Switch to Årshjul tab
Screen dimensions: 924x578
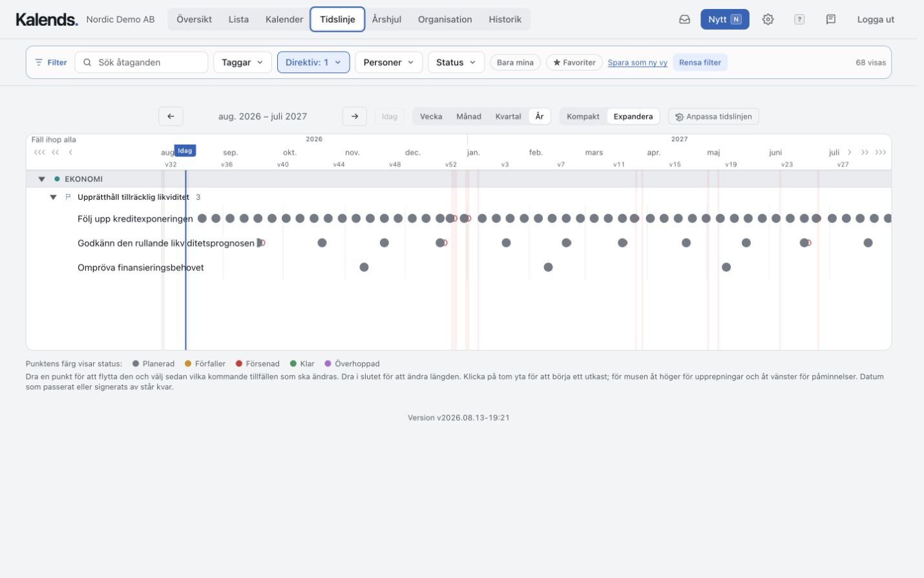(x=386, y=19)
